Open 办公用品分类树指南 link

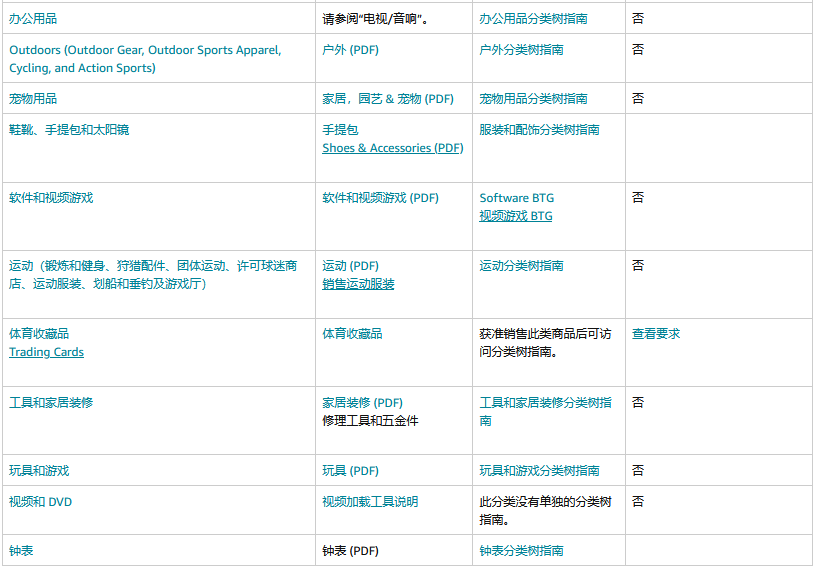[x=533, y=19]
